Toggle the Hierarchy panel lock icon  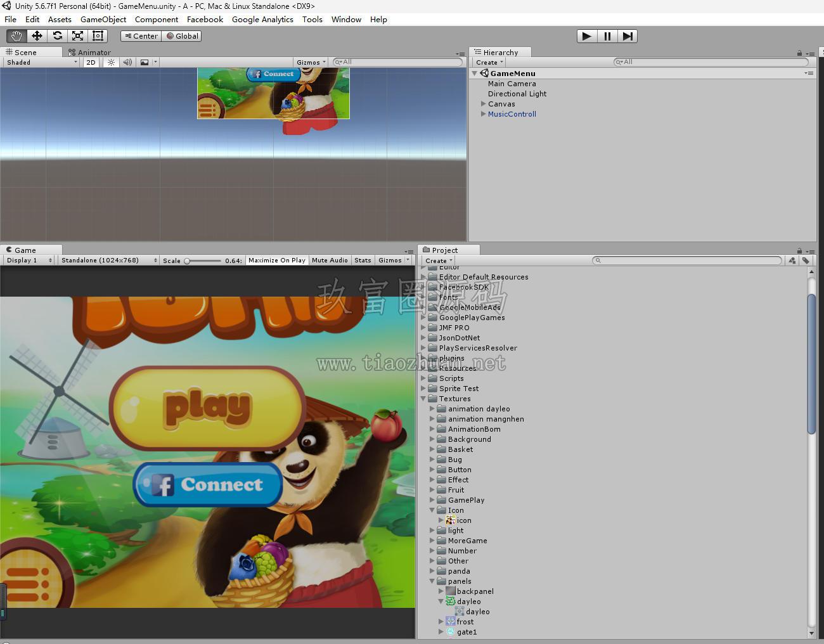799,53
